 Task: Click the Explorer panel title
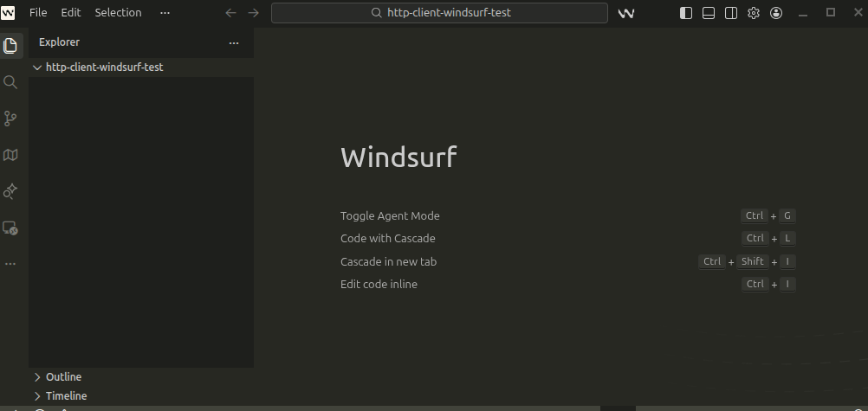pos(59,42)
